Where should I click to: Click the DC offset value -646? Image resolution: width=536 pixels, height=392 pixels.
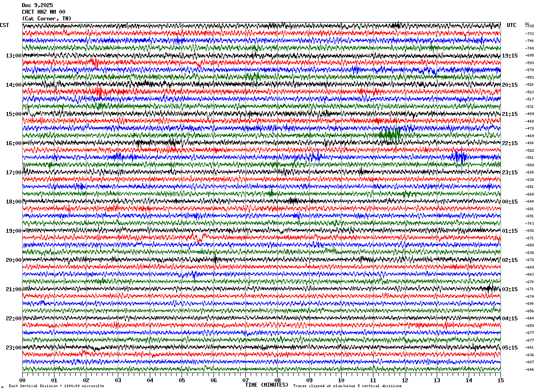(x=529, y=369)
